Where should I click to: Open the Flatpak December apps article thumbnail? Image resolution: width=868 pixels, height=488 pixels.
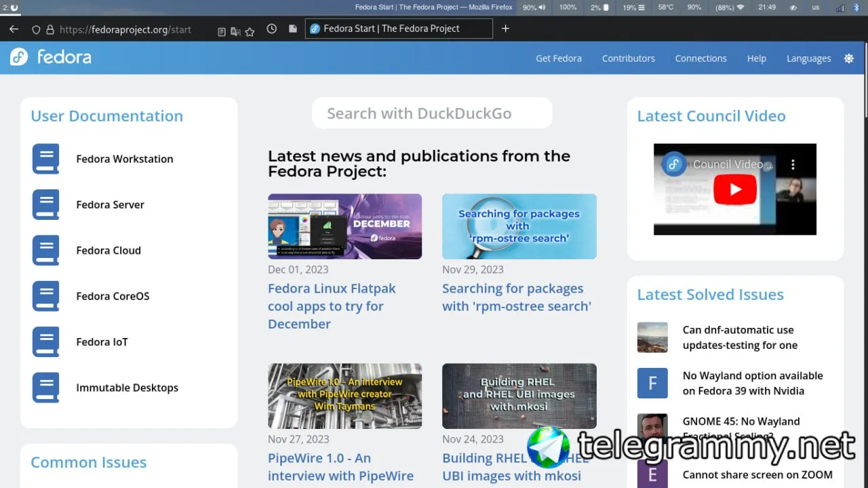(x=344, y=227)
